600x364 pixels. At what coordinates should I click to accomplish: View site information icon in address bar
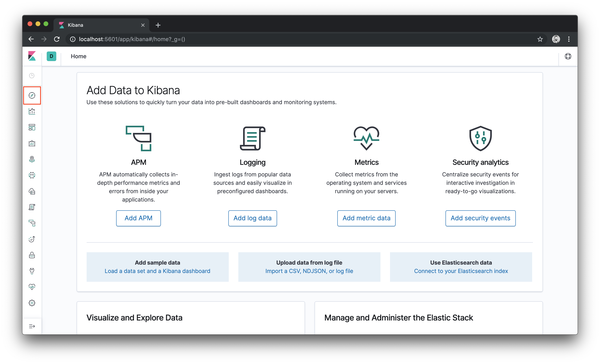[x=73, y=39]
